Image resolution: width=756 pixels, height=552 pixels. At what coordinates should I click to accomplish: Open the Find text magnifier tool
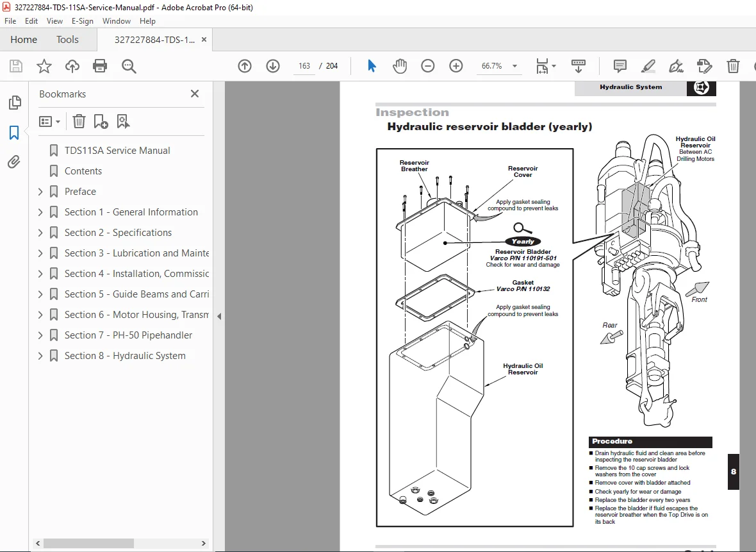tap(129, 65)
